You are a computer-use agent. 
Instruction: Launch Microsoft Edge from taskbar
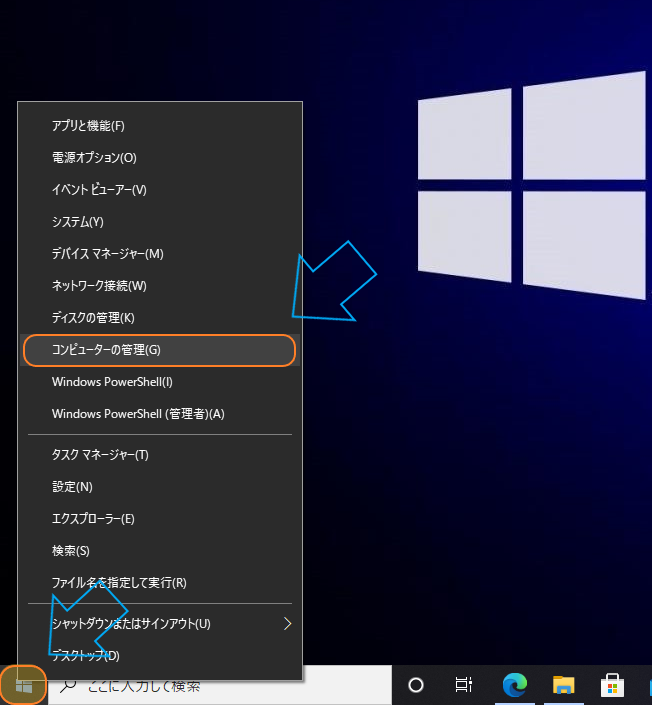click(514, 685)
